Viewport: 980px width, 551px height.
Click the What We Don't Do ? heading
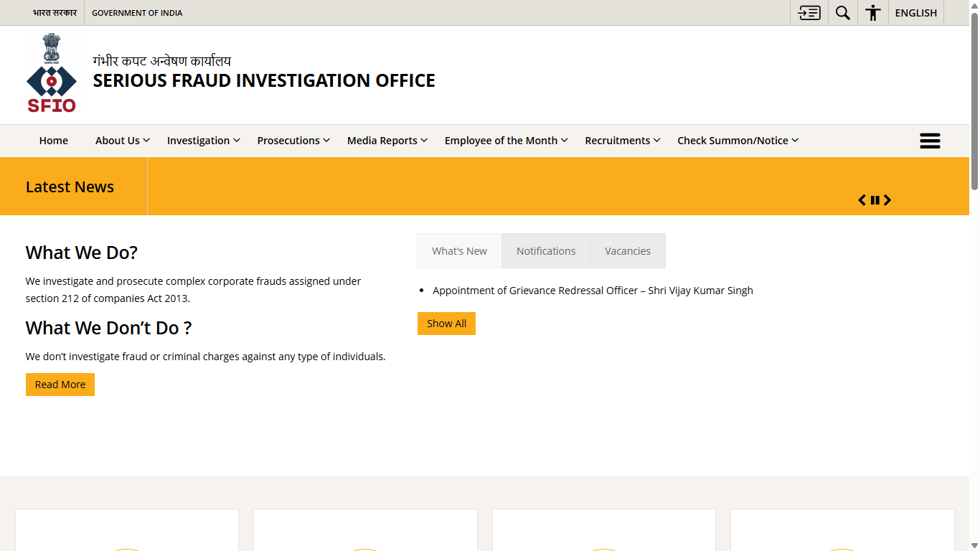pos(109,328)
